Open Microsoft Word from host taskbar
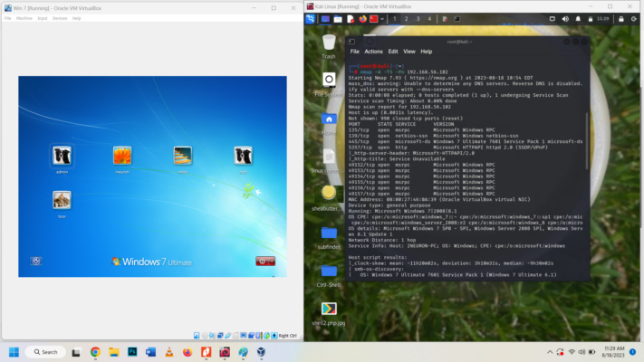 150,352
